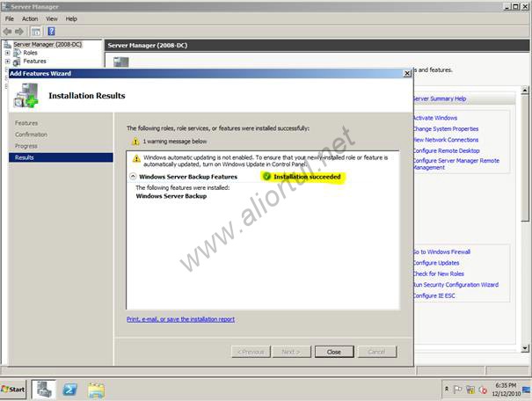Click the taskbar clock showing 6:35 PM
The width and height of the screenshot is (532, 401).
(x=506, y=385)
